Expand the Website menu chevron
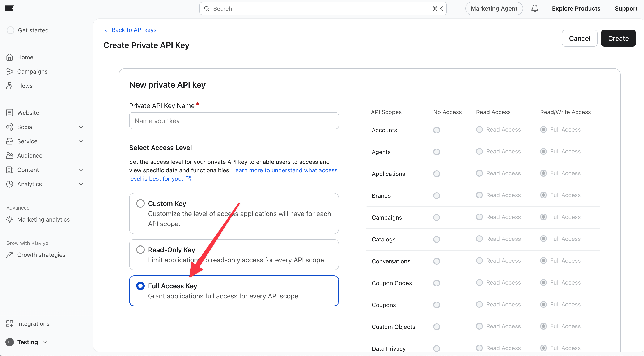This screenshot has height=356, width=644. [81, 113]
